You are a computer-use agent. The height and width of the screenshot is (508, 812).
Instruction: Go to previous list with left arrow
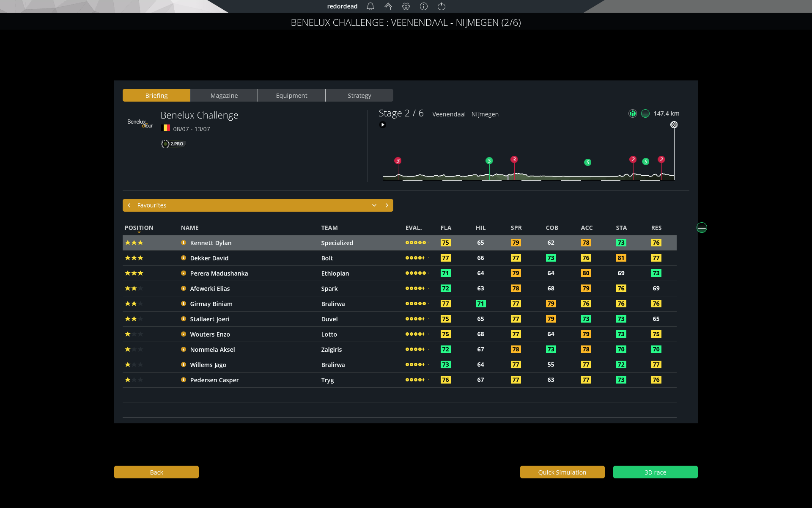pyautogui.click(x=129, y=205)
